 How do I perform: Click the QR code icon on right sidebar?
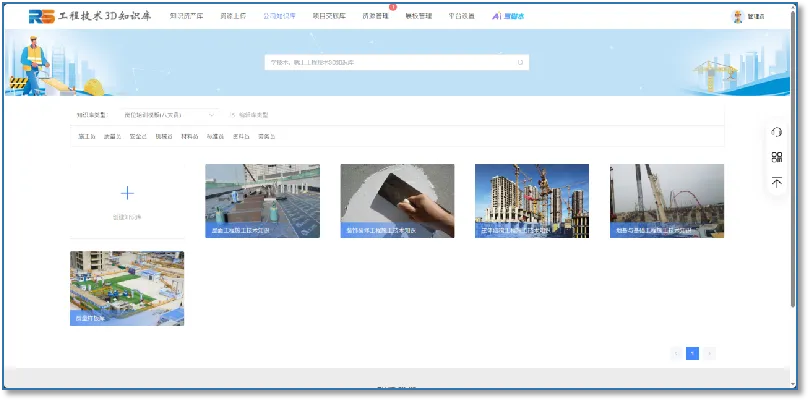777,157
